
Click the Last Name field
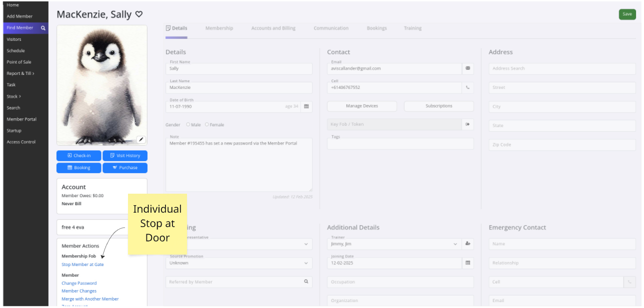[x=239, y=87]
